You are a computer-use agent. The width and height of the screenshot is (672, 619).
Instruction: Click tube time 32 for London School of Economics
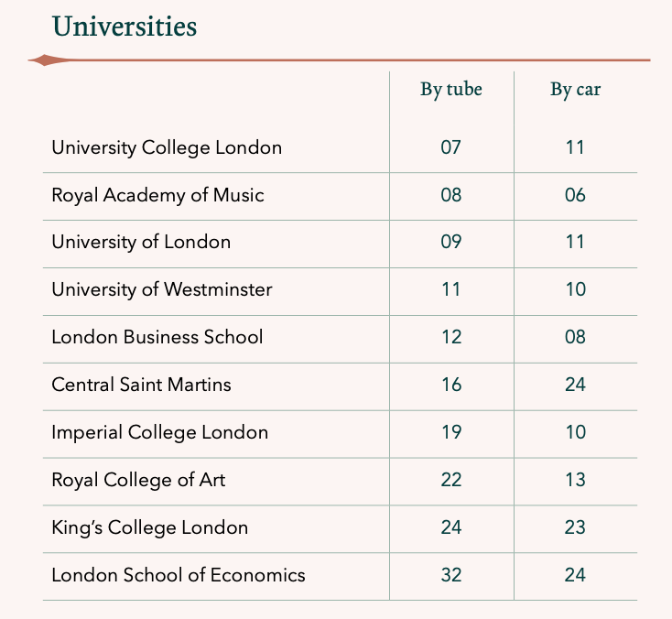pos(451,575)
